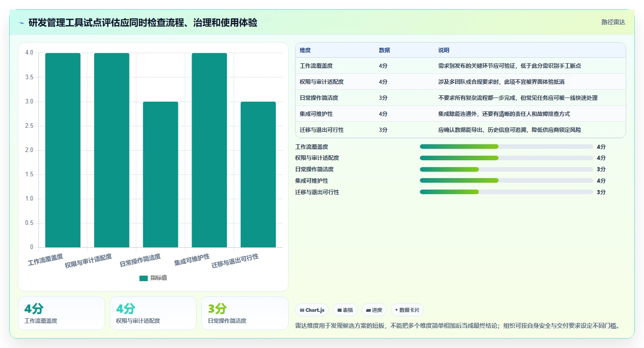The width and height of the screenshot is (644, 348).
Task: Open the 4分 工作流覆盖度 data card
Action: coord(61,313)
